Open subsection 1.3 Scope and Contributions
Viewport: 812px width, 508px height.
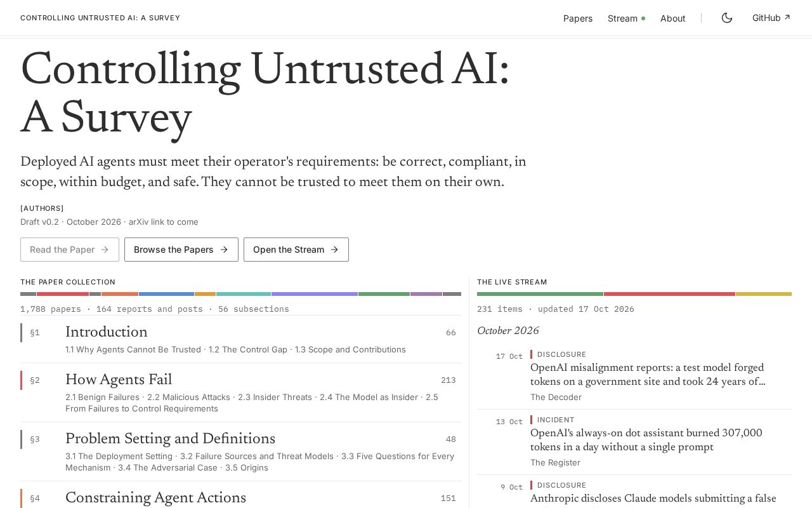(350, 350)
